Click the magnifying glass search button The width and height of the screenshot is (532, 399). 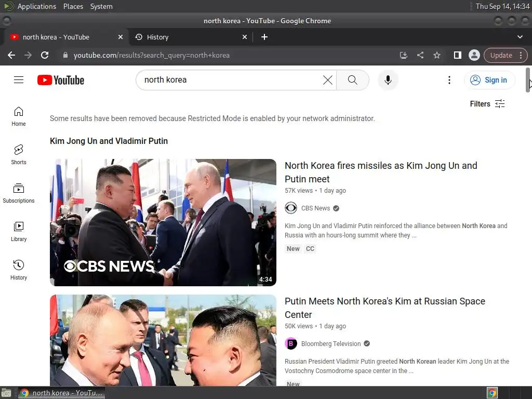click(x=353, y=80)
